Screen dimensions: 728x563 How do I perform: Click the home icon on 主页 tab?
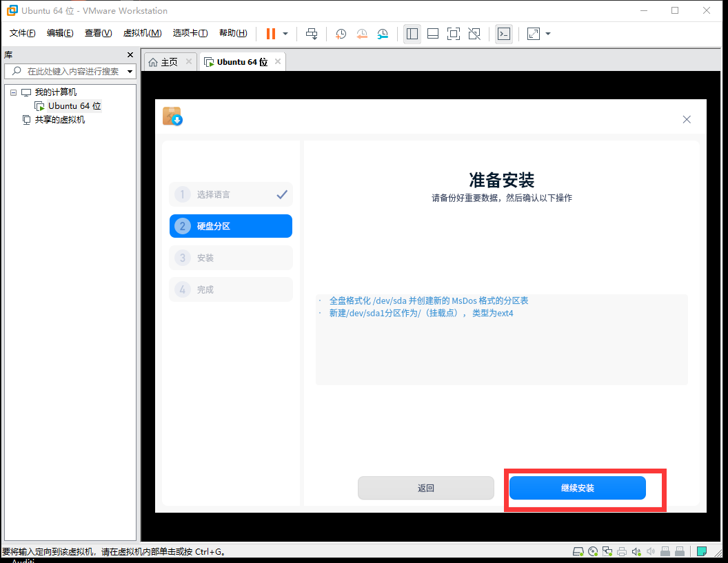coord(153,62)
